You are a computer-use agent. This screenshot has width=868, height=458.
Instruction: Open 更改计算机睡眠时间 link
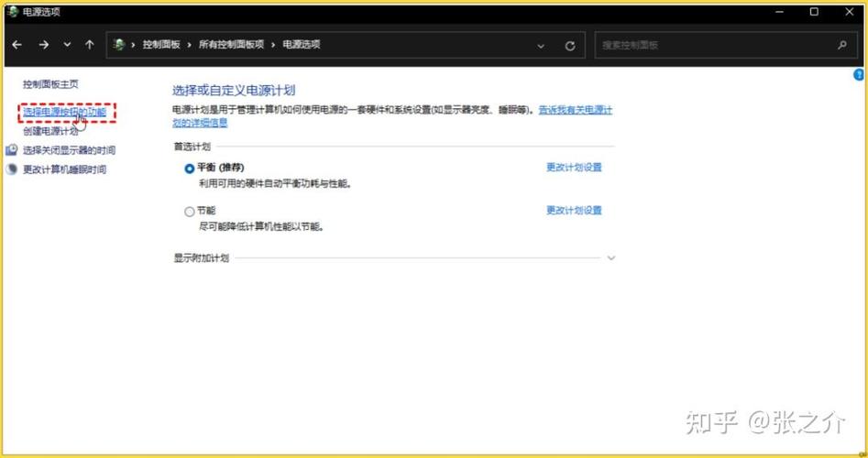coord(65,169)
